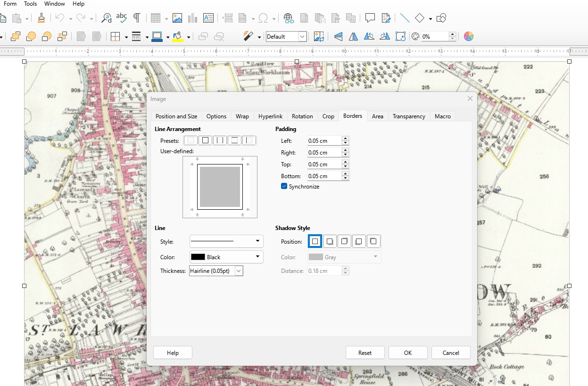Select the left and right borders preset
The height and width of the screenshot is (386, 588).
(x=220, y=140)
